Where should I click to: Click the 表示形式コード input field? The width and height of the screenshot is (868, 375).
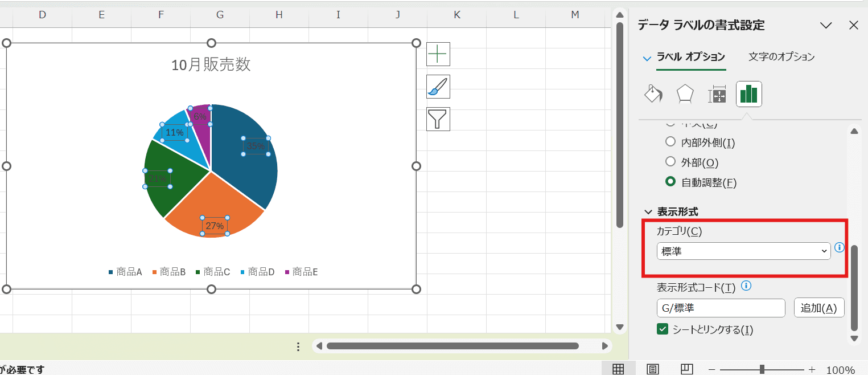pos(721,308)
